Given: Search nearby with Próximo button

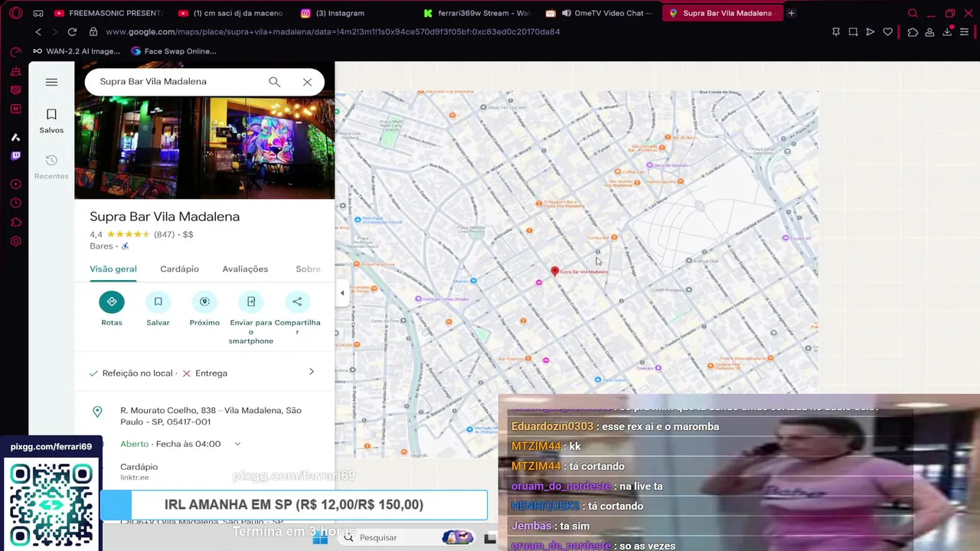Looking at the screenshot, I should [204, 309].
